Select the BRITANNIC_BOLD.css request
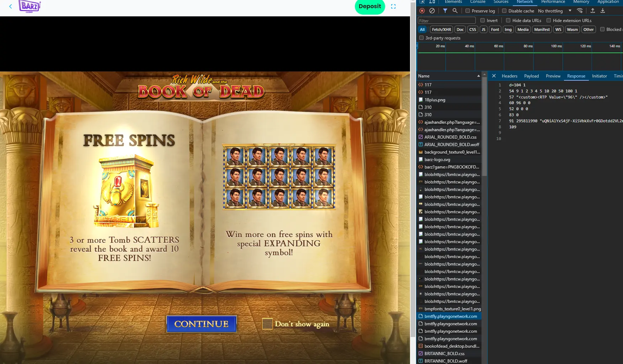Screen dimensions: 623x364 point(449,354)
